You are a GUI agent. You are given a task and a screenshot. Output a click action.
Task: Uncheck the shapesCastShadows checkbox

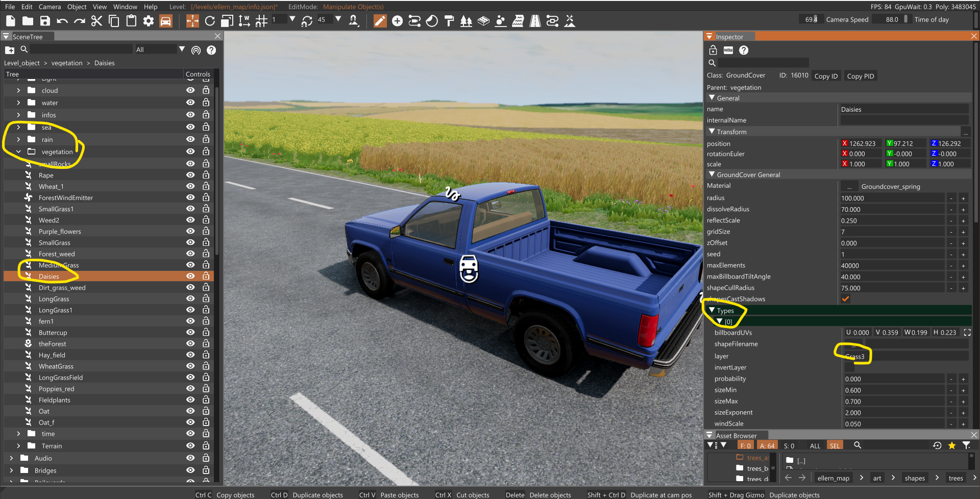[x=846, y=299]
